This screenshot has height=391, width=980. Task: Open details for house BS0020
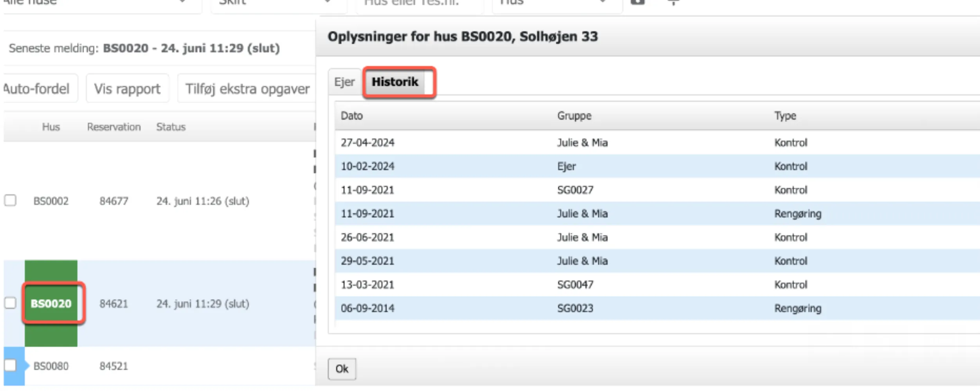click(52, 303)
